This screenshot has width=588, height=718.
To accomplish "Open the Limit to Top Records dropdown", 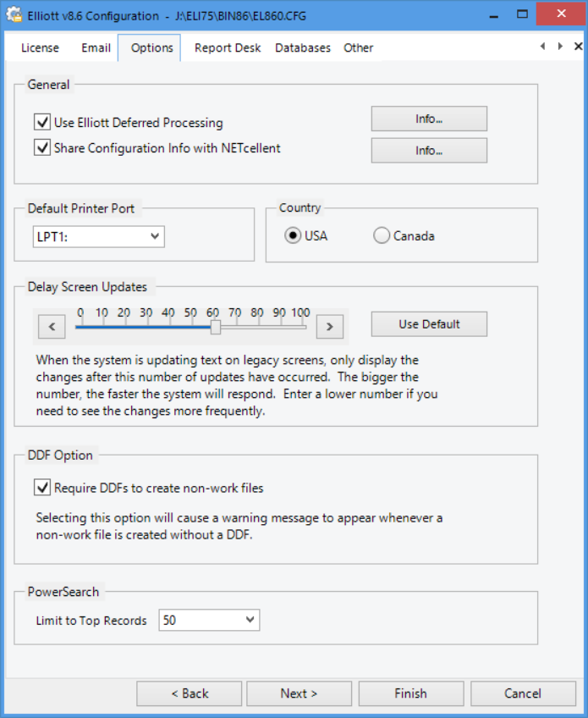I will click(x=209, y=620).
